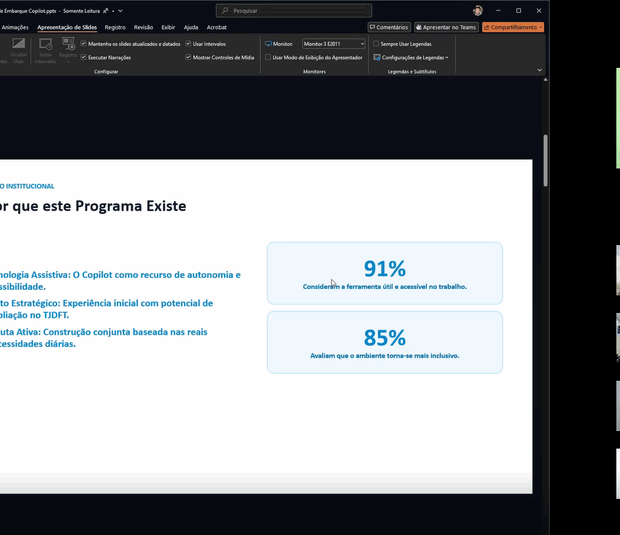The width and height of the screenshot is (620, 535).
Task: Click the INSTITUCIONAL header label on slide
Action: click(x=30, y=186)
